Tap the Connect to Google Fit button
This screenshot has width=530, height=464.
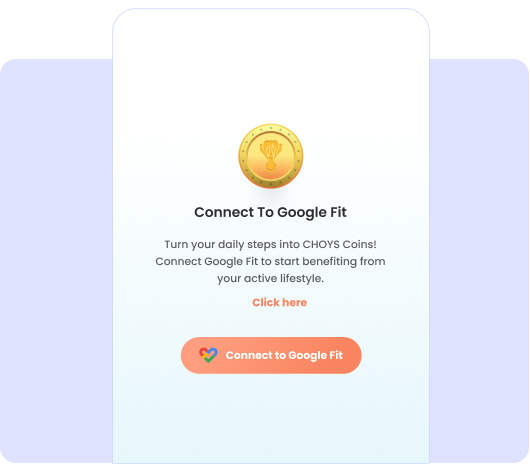(271, 355)
